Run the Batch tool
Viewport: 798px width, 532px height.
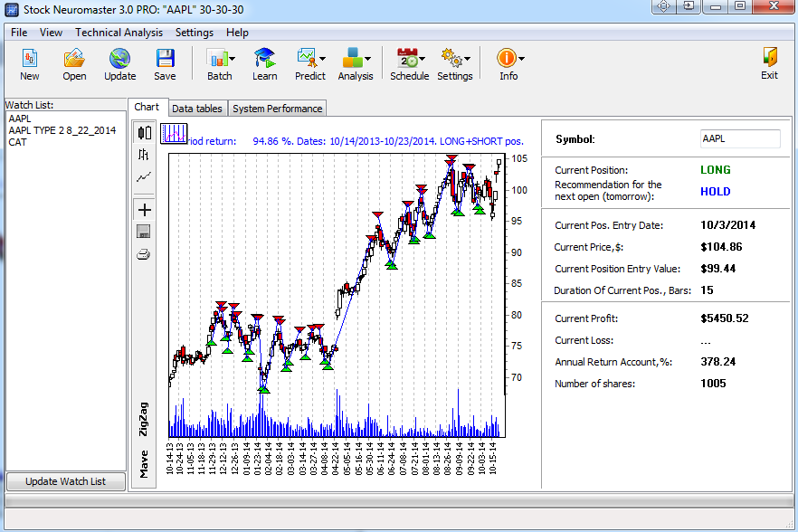(217, 64)
